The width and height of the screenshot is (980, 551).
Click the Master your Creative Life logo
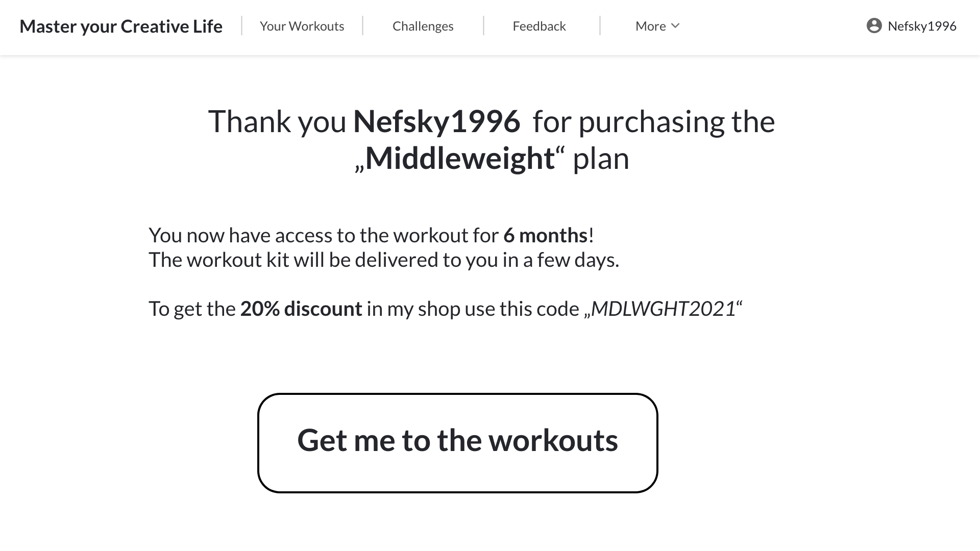(x=121, y=26)
